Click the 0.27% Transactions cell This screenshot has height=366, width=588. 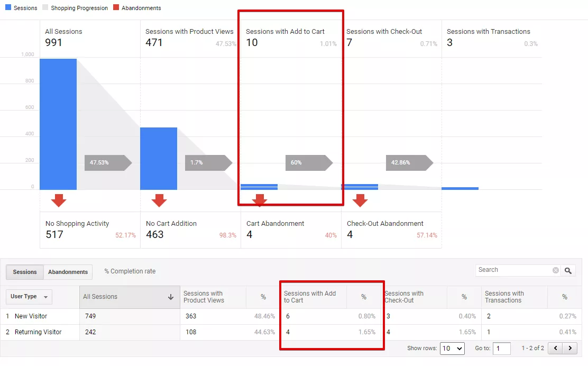point(568,316)
